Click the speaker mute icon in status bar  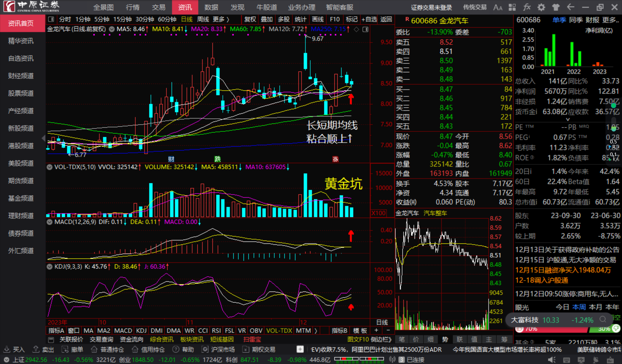(x=552, y=360)
